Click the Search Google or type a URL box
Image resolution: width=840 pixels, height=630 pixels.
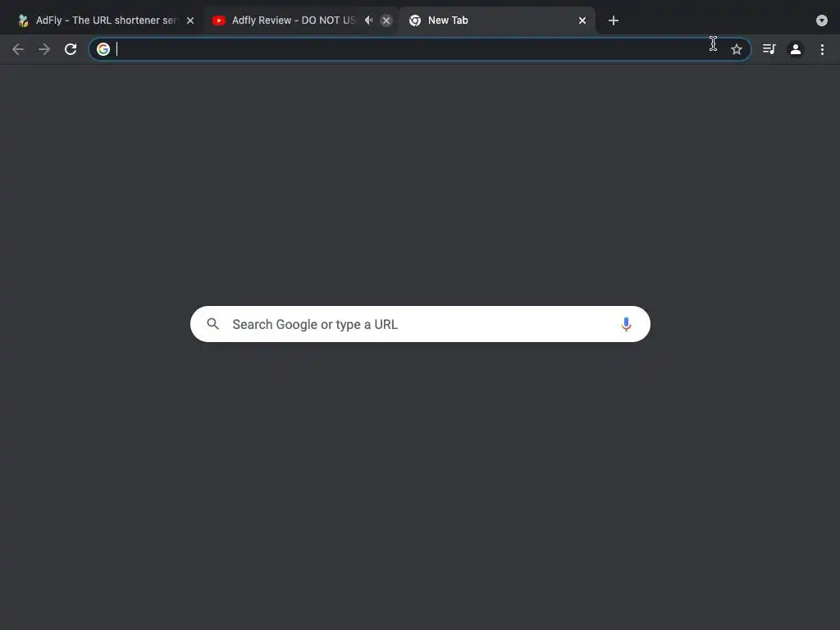[420, 324]
